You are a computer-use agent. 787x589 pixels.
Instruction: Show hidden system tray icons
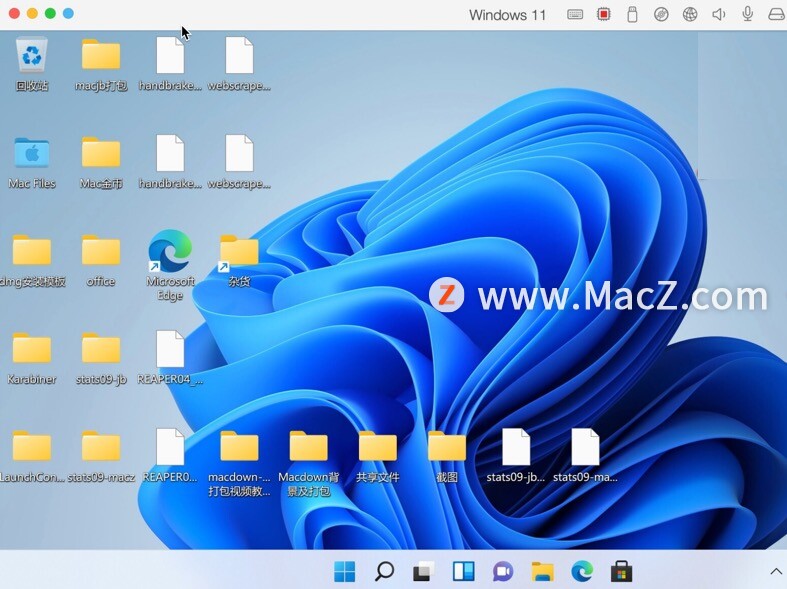pos(776,571)
